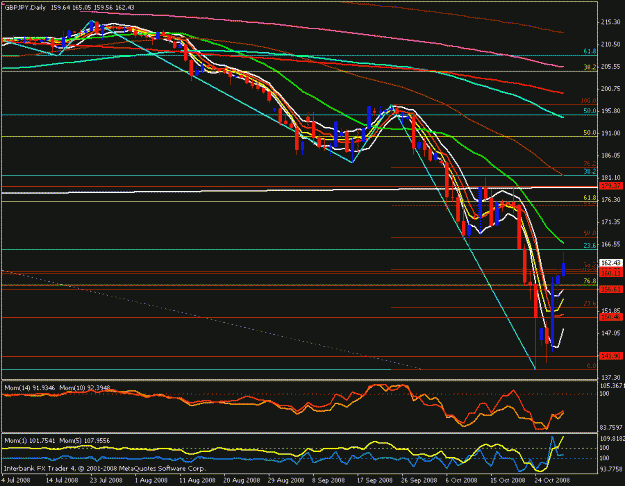Select the 15 Oct 2008 date label

(x=507, y=480)
